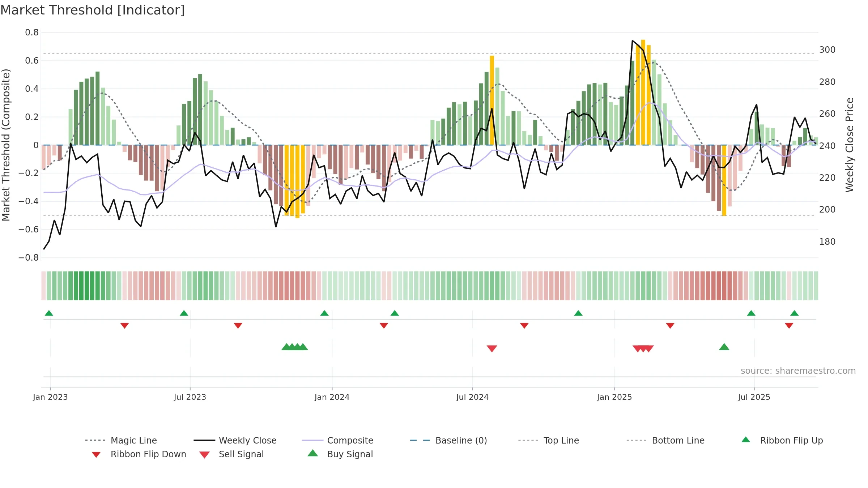Select the Buy Signal legend entry
The height and width of the screenshot is (488, 868).
[340, 454]
